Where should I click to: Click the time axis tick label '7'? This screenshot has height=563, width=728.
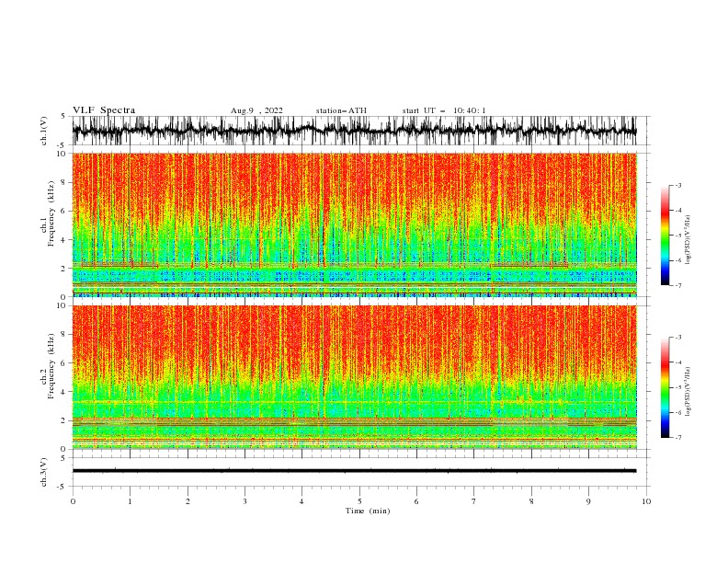(474, 501)
